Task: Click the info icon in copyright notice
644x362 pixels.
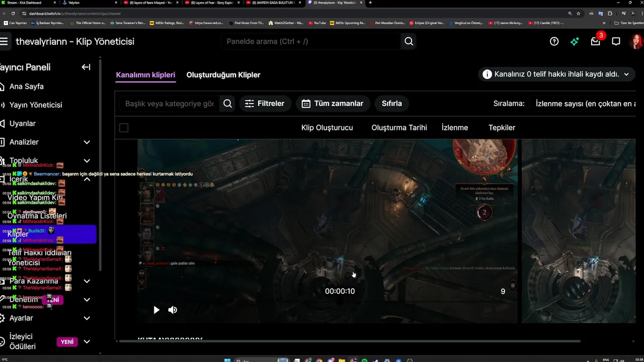Action: (487, 74)
